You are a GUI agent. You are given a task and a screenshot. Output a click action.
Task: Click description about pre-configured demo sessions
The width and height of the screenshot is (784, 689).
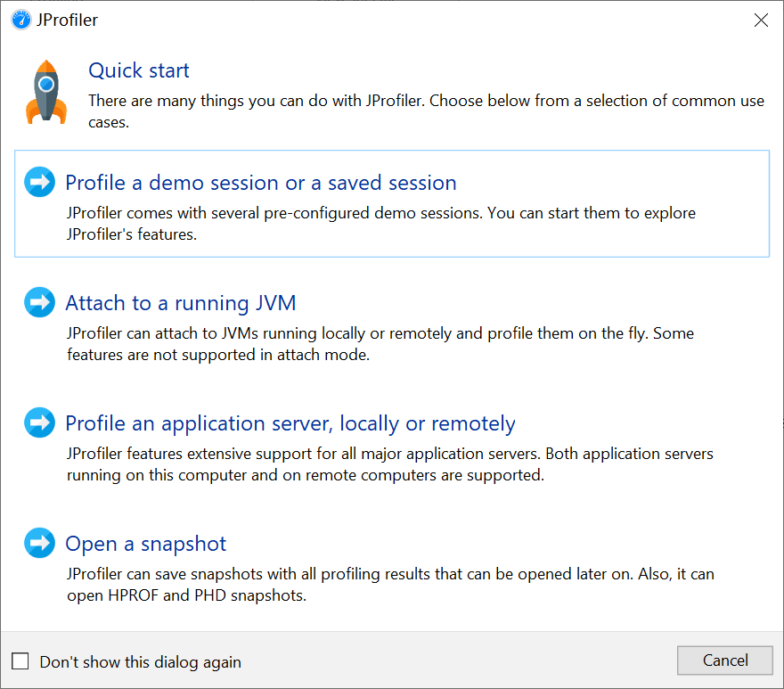coord(381,224)
